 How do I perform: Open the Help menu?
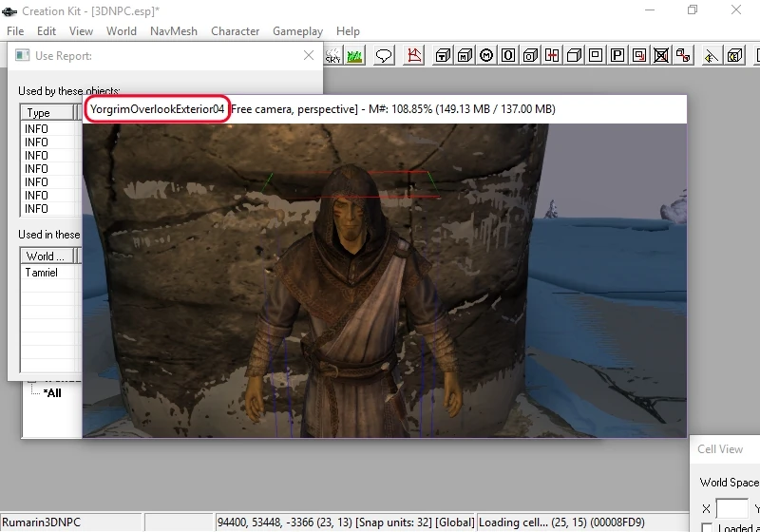348,31
